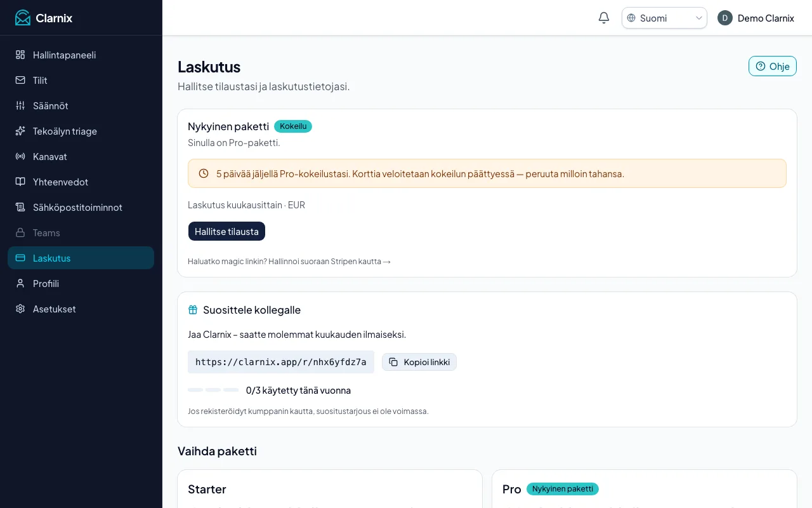Click the Säännöt sliders icon in the sidebar

[x=20, y=105]
